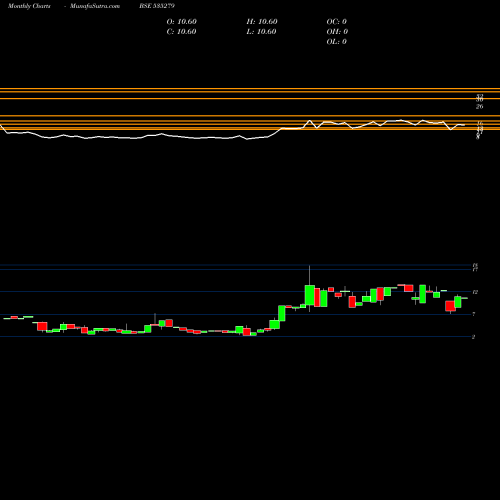This screenshot has width=500, height=500.
Task: Click the OL: 0 reading
Action: pos(337,42)
